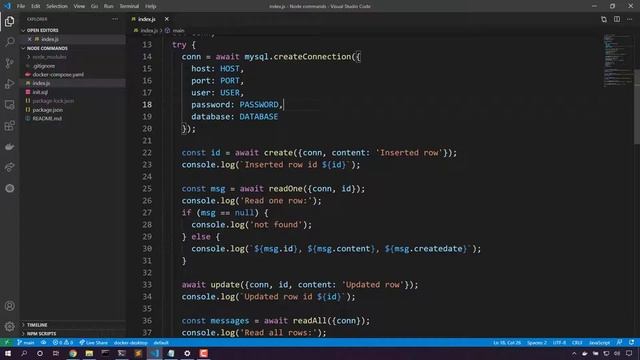The width and height of the screenshot is (640, 360).
Task: Open the Help menu
Action: 151,6
